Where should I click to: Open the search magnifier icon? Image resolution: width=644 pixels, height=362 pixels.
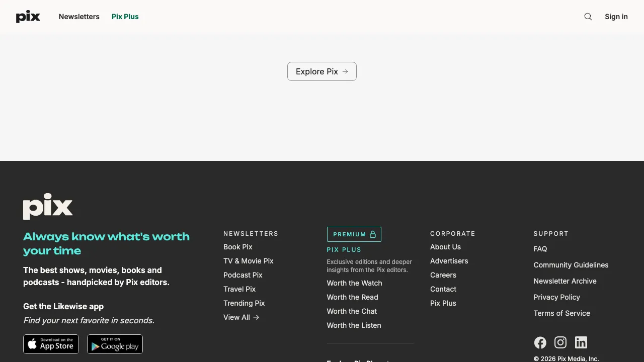[x=588, y=17]
